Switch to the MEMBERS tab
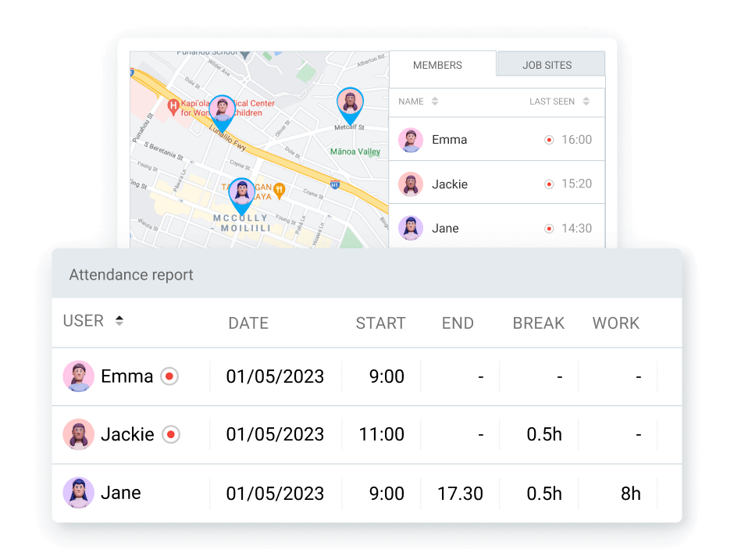Screen dimensions: 734x560 (443, 65)
